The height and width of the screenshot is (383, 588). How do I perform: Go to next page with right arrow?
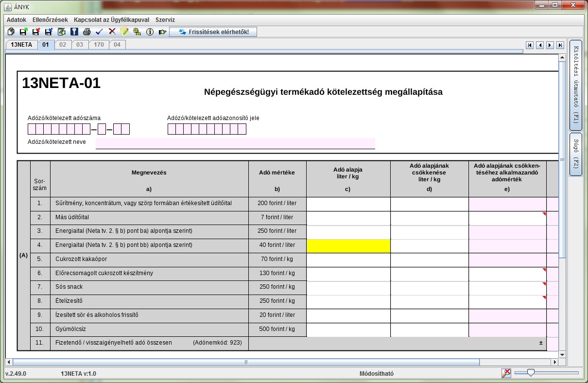click(550, 45)
